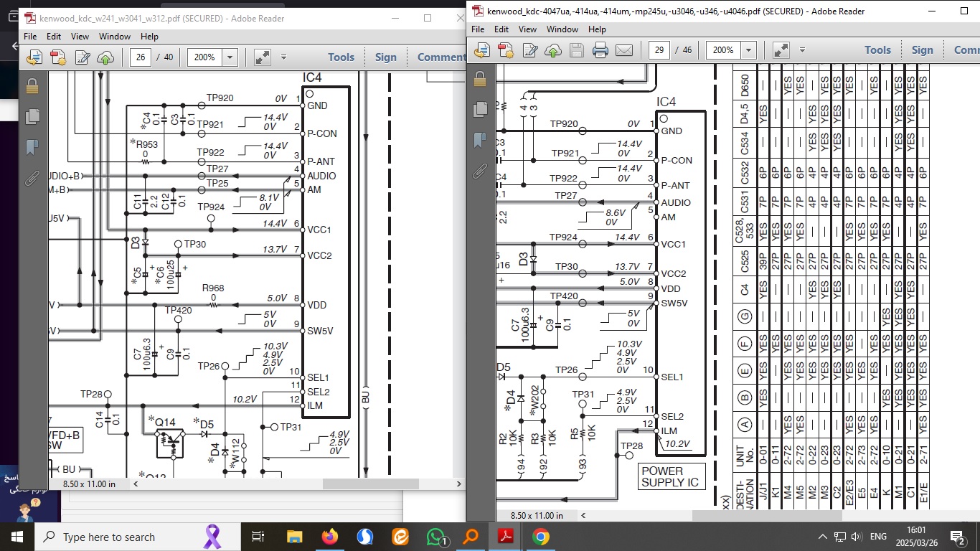Click security lock icon in right sidebar

point(480,78)
